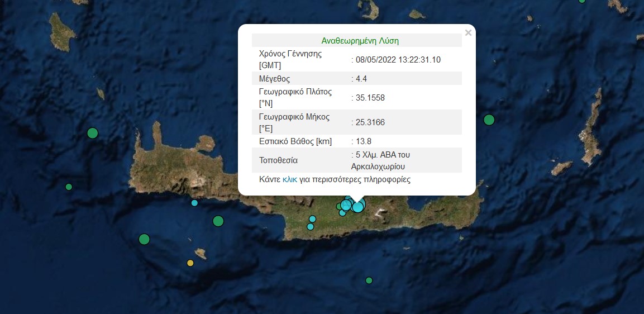This screenshot has height=314, width=644.
Task: Click the large cyan epicenter marker under the popup pointer
Action: (x=357, y=207)
